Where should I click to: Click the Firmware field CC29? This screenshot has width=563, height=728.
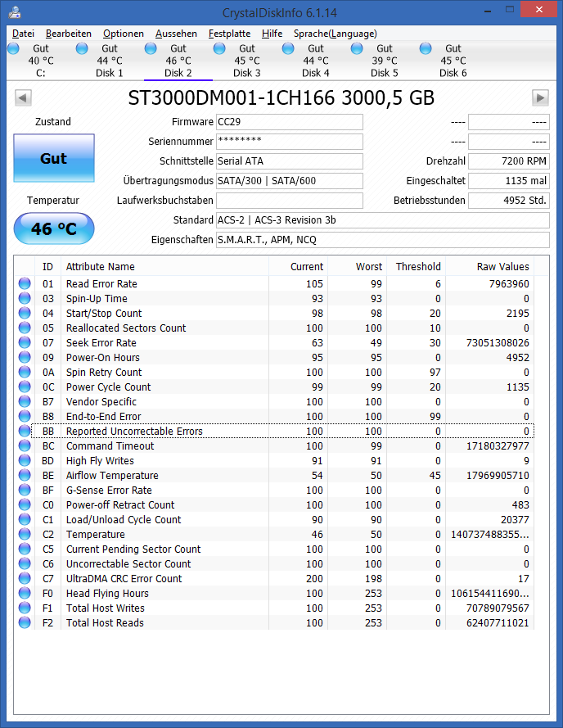click(x=290, y=122)
